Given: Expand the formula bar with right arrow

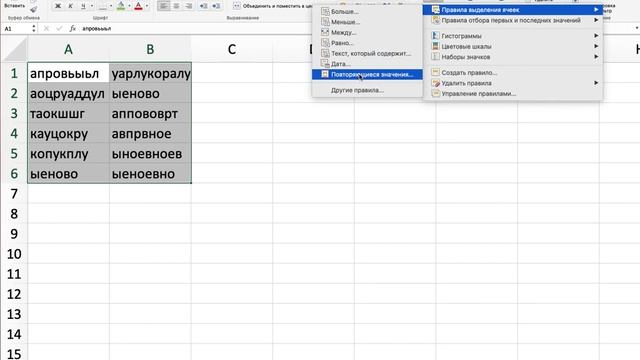Looking at the screenshot, I should (637, 28).
